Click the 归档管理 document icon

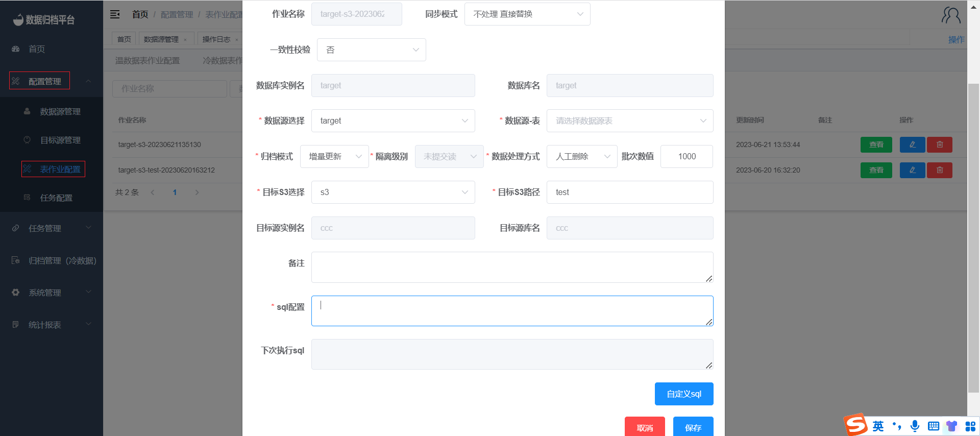16,260
